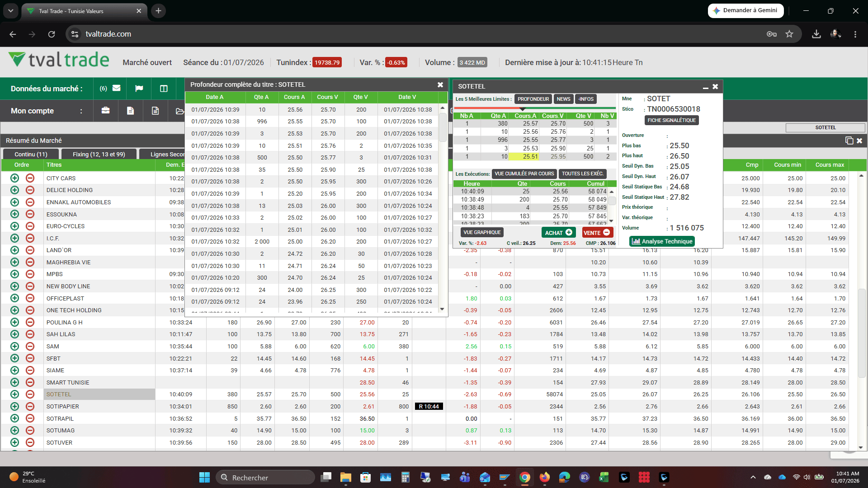Screen dimensions: 868x488
Task: Close the Résumé du Marché panel
Action: pyautogui.click(x=859, y=141)
